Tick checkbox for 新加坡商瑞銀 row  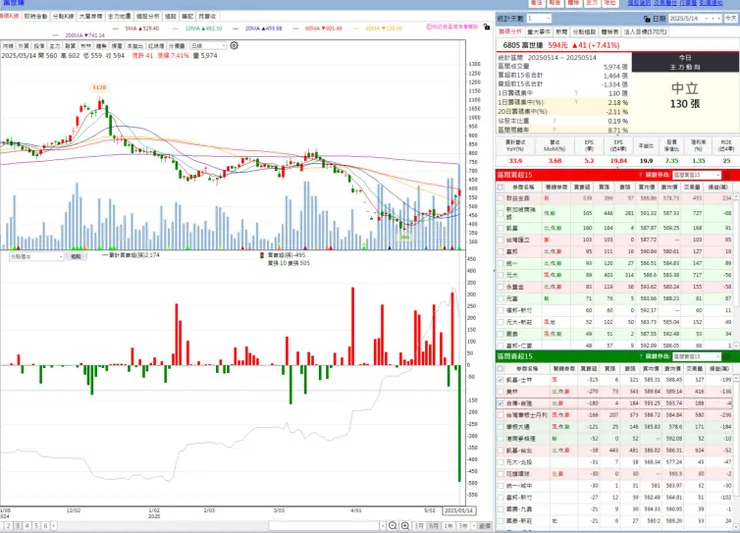500,213
